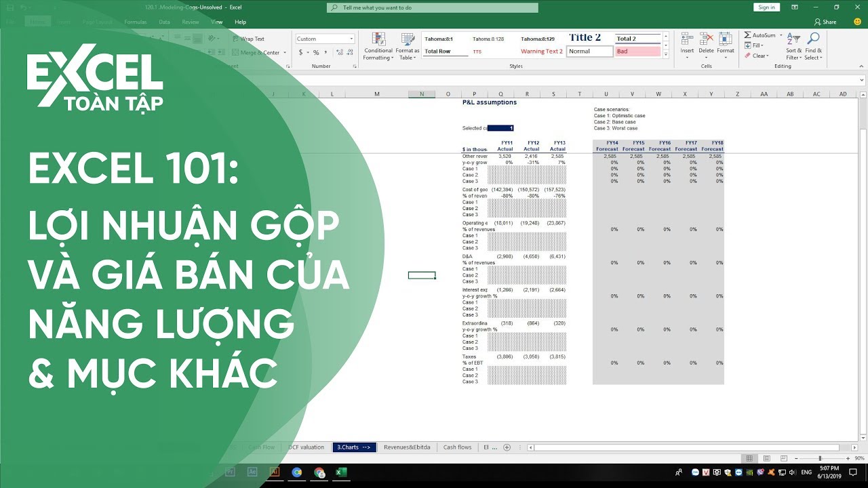Open the Format cells menu

726,46
